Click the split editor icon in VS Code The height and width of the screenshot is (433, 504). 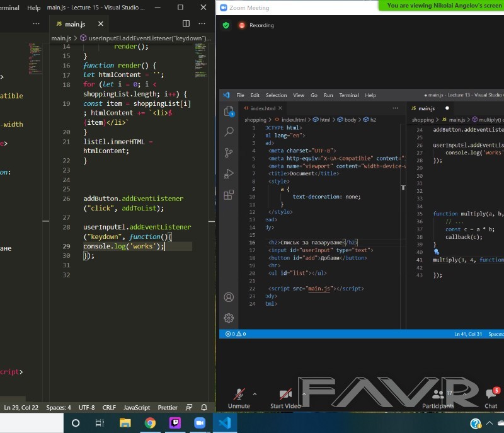[x=186, y=24]
